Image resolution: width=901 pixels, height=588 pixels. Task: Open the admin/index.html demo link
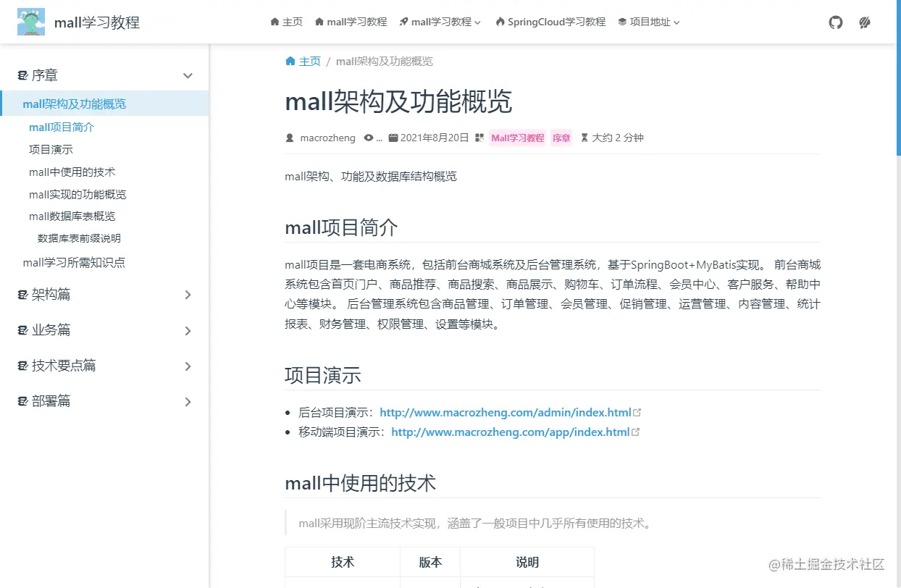[x=506, y=413]
